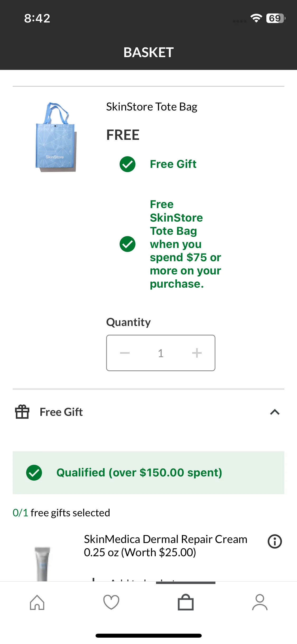This screenshot has height=644, width=297.
Task: Open SkinStore Tote Bag product title
Action: point(152,107)
